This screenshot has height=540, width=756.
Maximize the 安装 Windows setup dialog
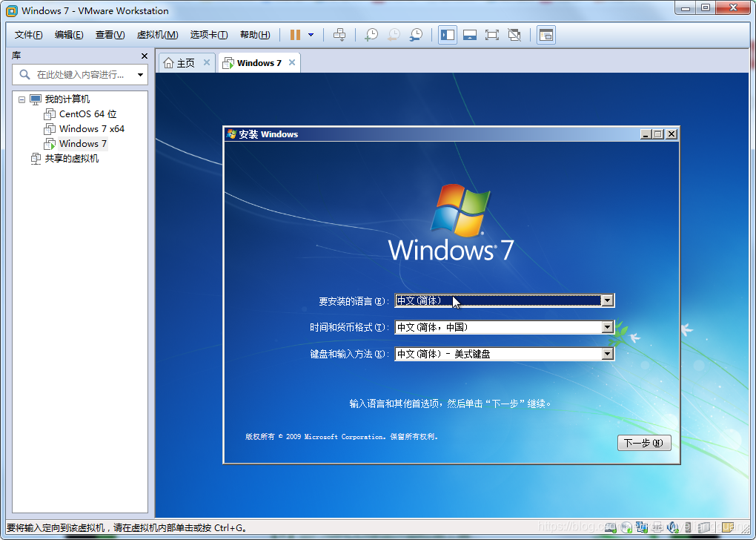pos(658,134)
